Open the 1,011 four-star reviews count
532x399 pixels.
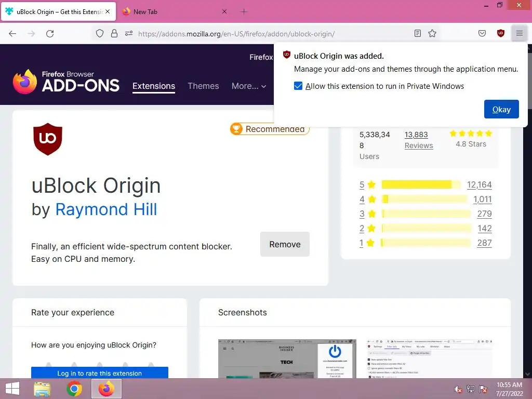point(482,199)
